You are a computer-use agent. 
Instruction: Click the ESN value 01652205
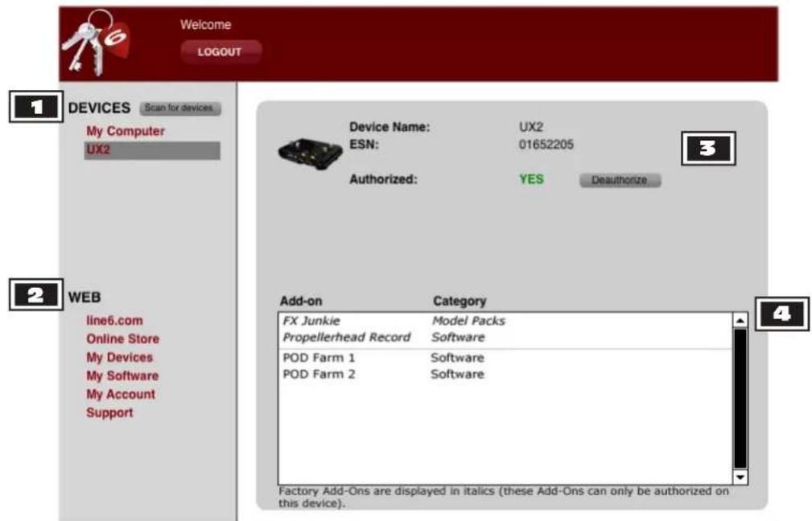coord(546,145)
